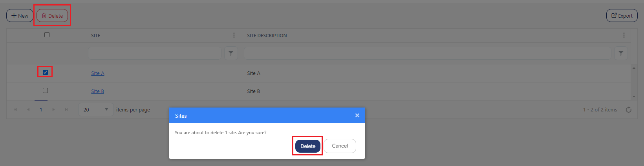Click New button in toolbar

(x=20, y=16)
